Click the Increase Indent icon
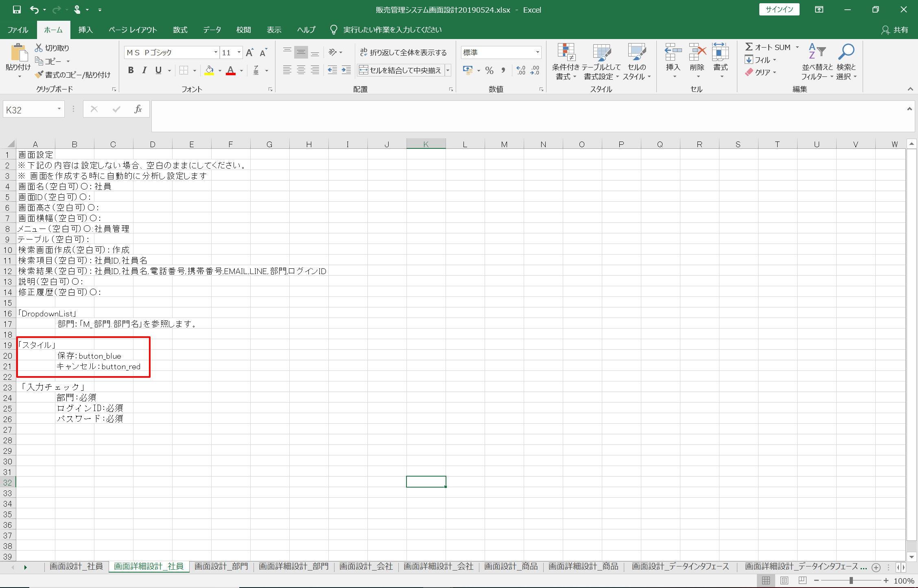Image resolution: width=918 pixels, height=588 pixels. pos(346,70)
